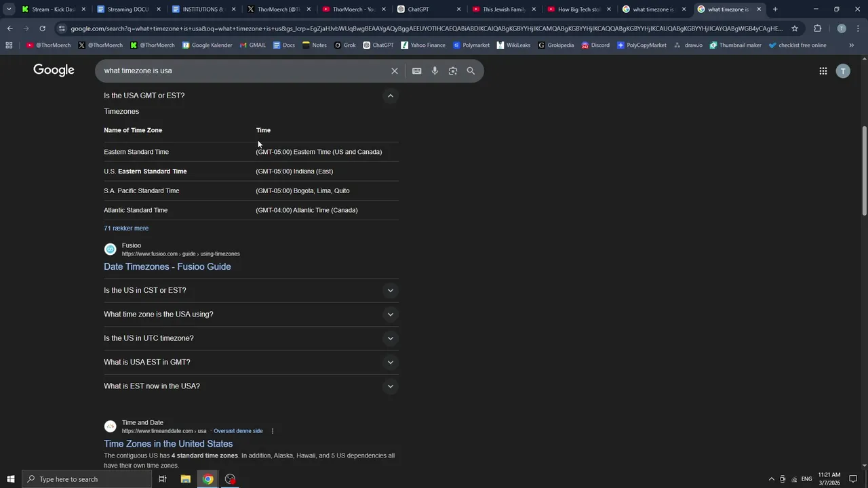
Task: Open Chrome extensions puzzle icon
Action: [817, 28]
